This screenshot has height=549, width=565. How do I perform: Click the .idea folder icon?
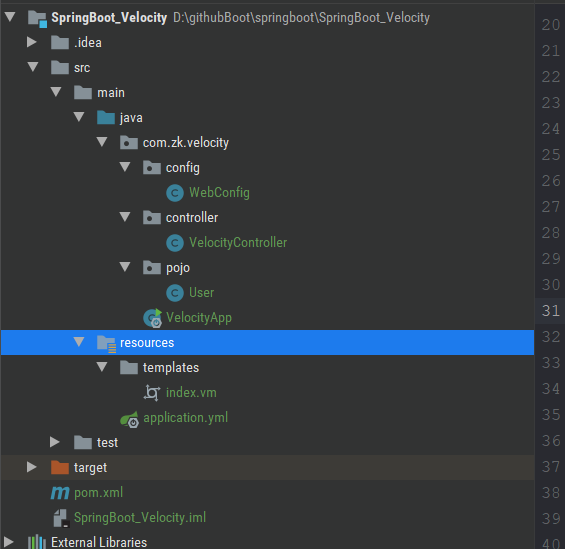(x=60, y=43)
